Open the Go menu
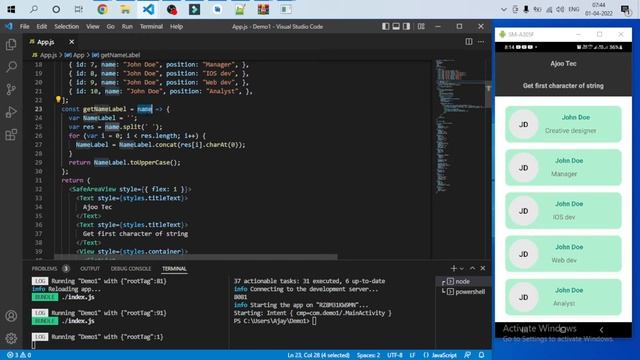Viewport: 640px width, 360px height. tap(110, 27)
